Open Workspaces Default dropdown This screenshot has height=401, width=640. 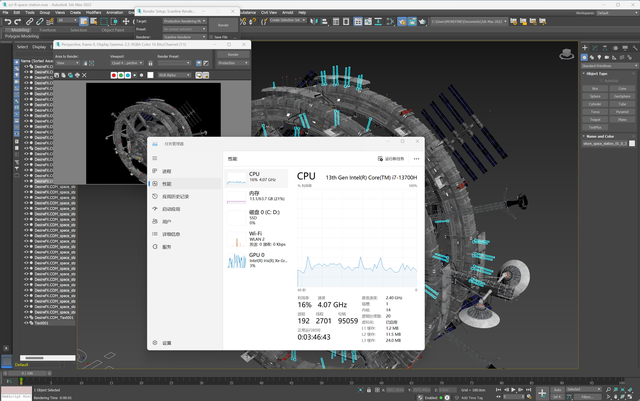pyautogui.click(x=617, y=13)
